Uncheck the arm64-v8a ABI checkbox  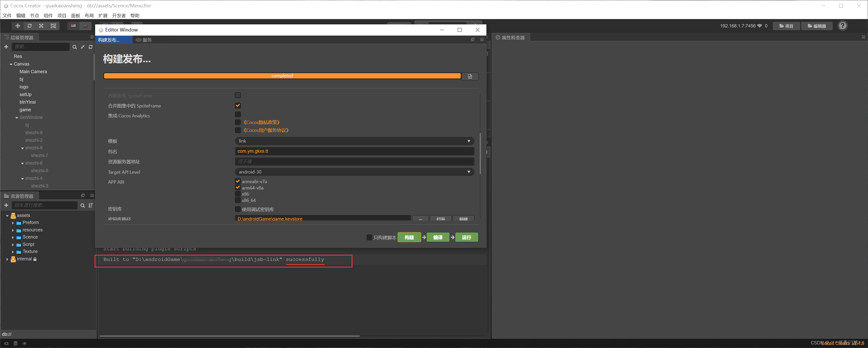(238, 187)
